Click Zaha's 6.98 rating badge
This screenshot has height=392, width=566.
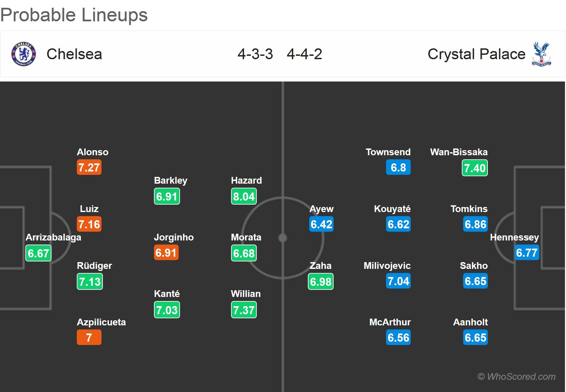pyautogui.click(x=321, y=281)
